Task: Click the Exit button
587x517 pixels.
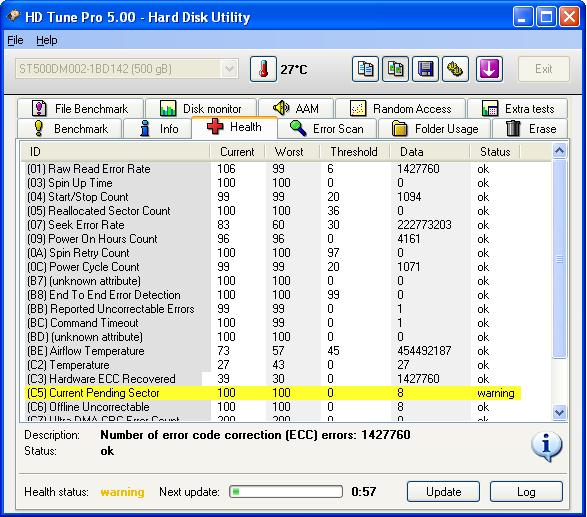Action: 544,69
